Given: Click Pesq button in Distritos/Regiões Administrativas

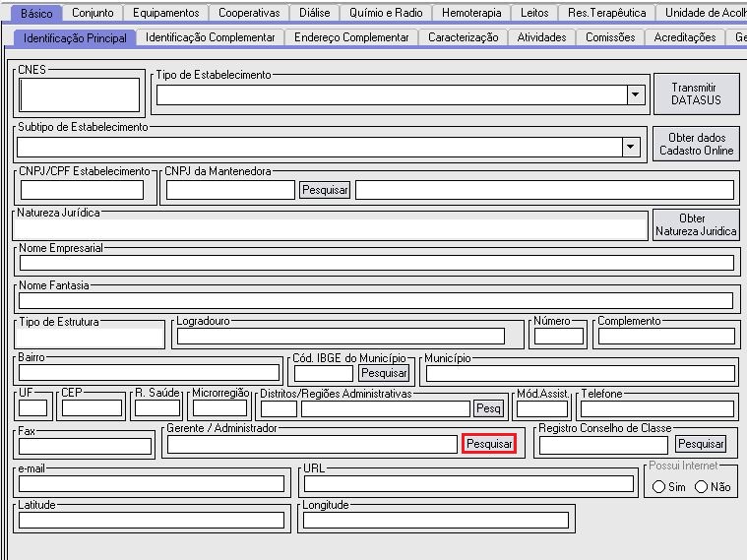Looking at the screenshot, I should [x=488, y=408].
